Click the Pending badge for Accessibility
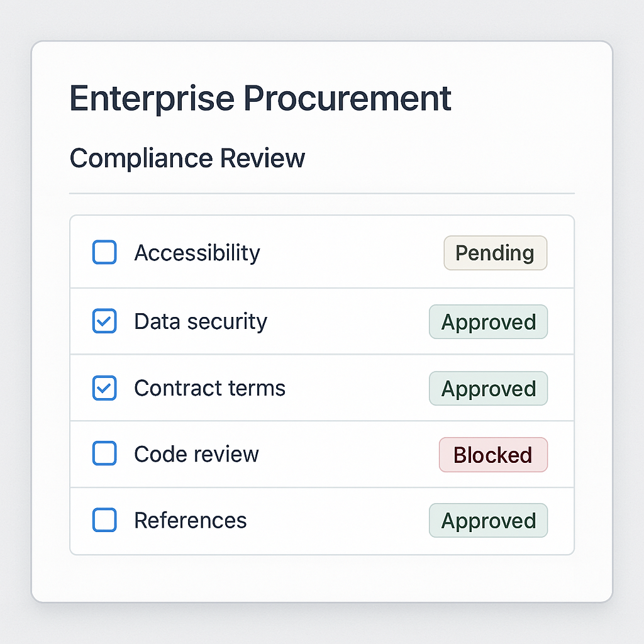 click(495, 253)
